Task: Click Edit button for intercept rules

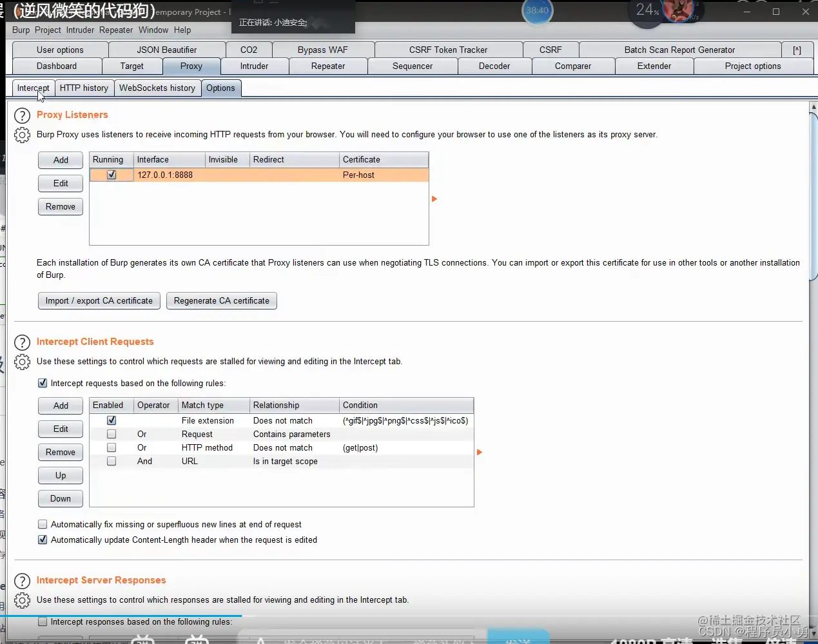Action: 61,429
